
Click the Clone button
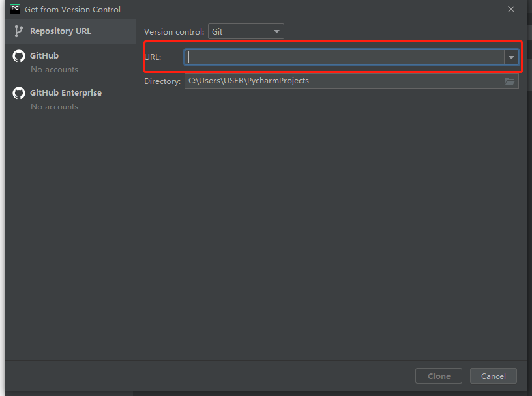[x=438, y=376]
